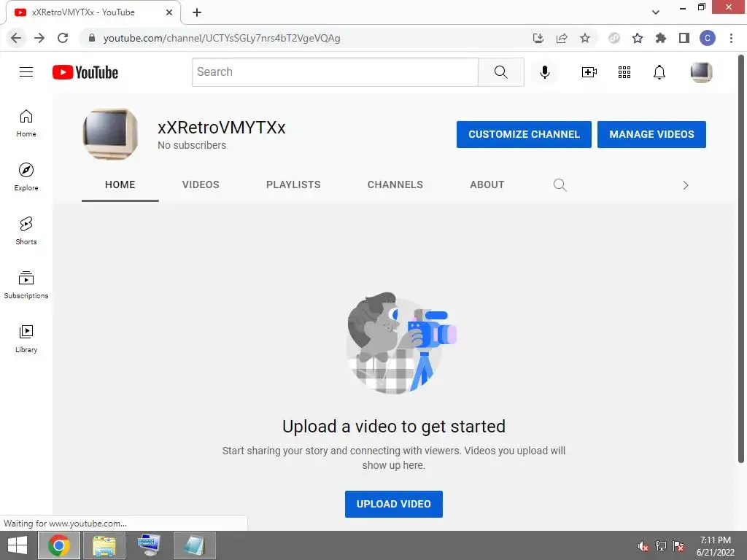This screenshot has height=560, width=747.
Task: Click the CUSTOMIZE CHANNEL button
Action: [524, 134]
